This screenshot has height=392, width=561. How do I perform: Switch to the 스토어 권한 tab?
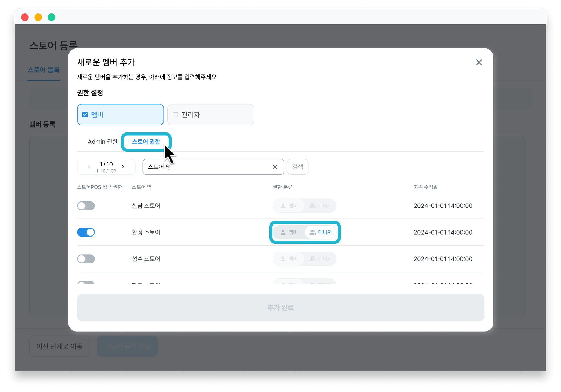click(146, 142)
